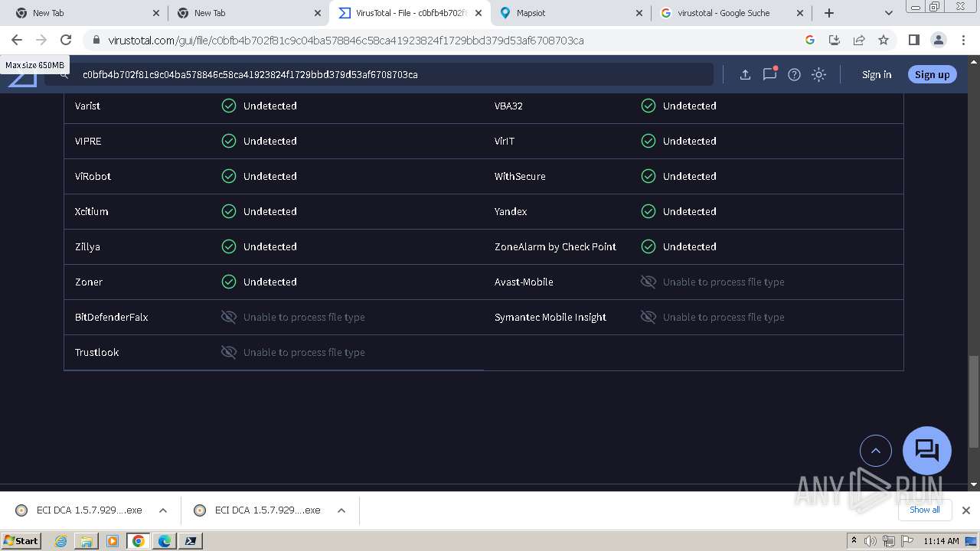980x551 pixels.
Task: Click the install/download page icon in address bar
Action: [835, 40]
